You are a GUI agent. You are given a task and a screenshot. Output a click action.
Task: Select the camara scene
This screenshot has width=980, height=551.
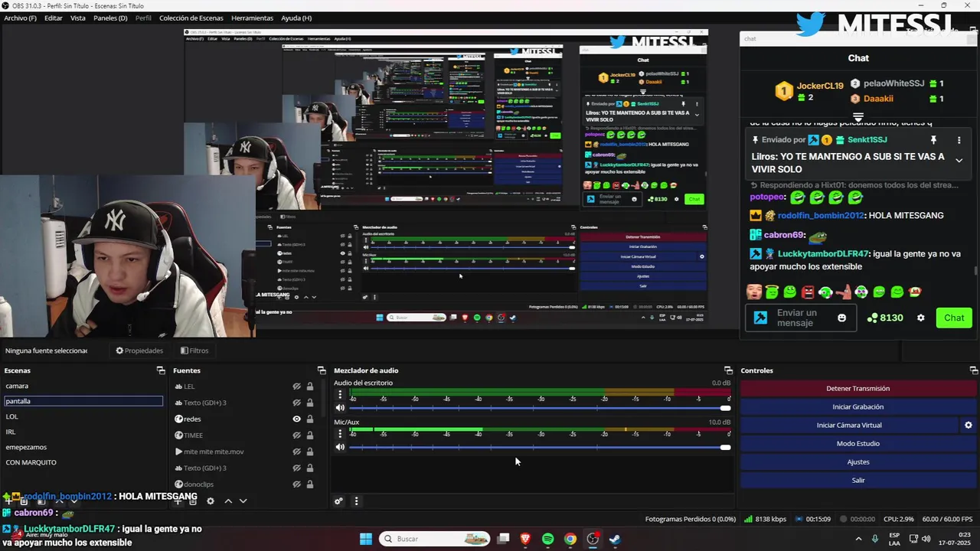click(83, 386)
